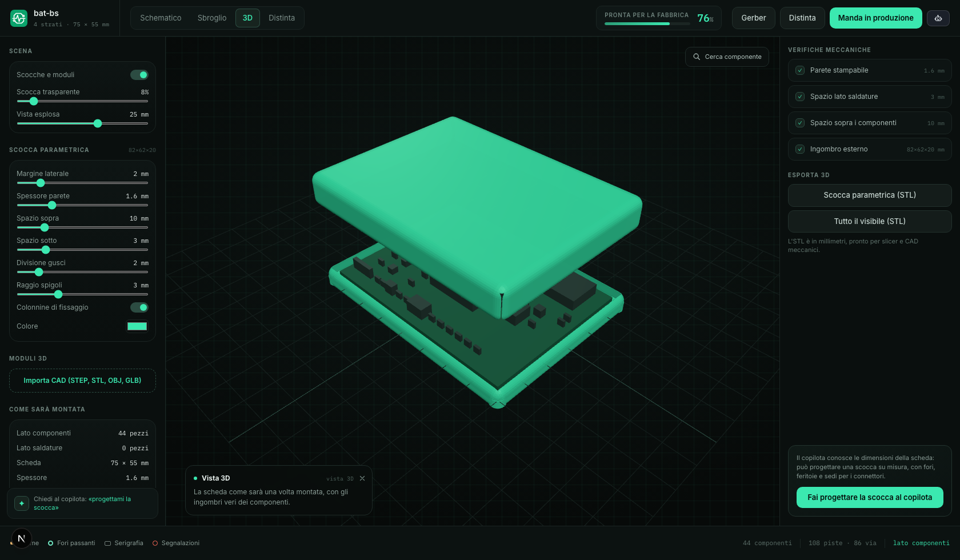Switch to the Sbroglio tab

coord(212,18)
